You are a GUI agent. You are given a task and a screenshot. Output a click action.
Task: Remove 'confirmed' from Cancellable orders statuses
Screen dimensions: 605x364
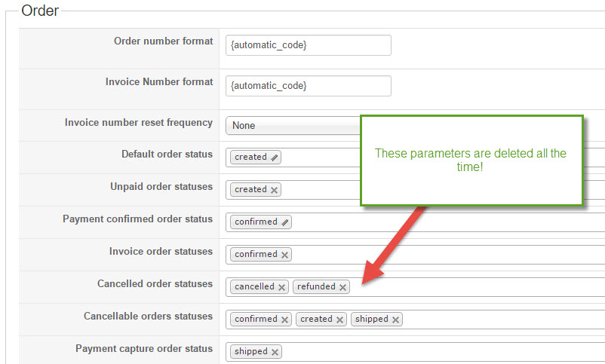[284, 320]
